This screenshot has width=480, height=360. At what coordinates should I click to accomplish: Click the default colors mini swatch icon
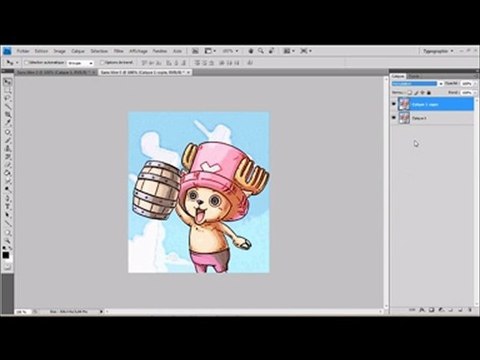click(x=4, y=248)
